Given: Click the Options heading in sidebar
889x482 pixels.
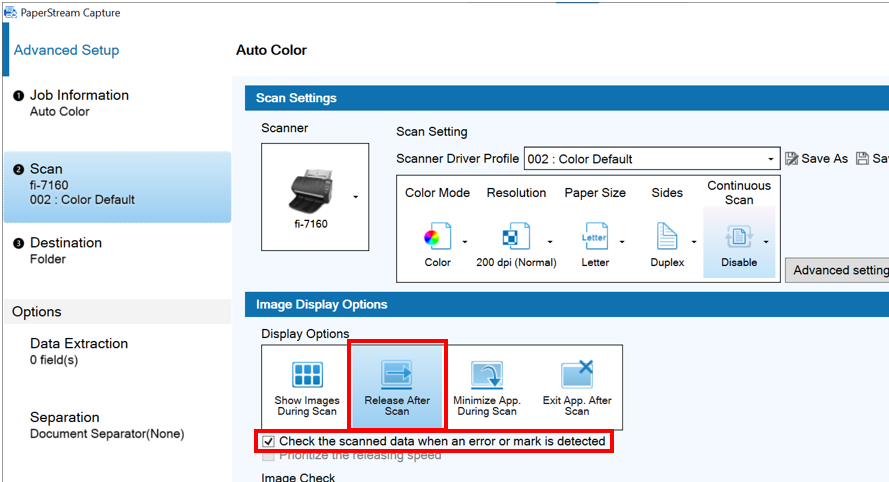Looking at the screenshot, I should pos(117,312).
